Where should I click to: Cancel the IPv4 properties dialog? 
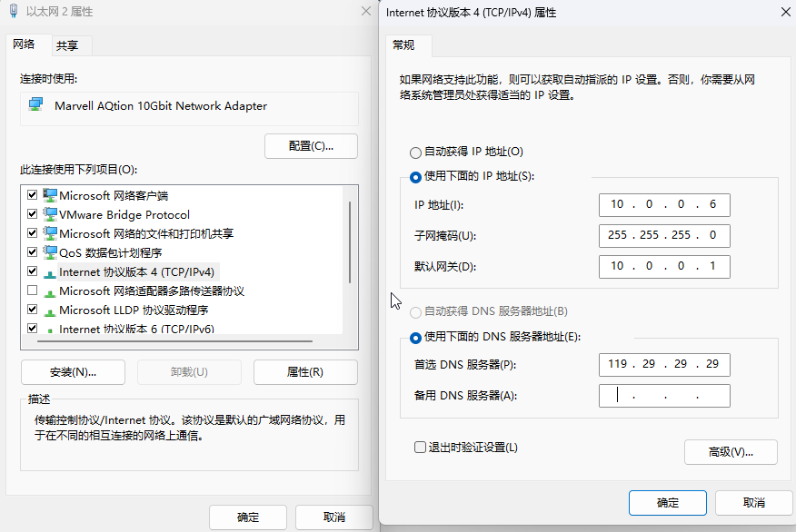click(754, 503)
